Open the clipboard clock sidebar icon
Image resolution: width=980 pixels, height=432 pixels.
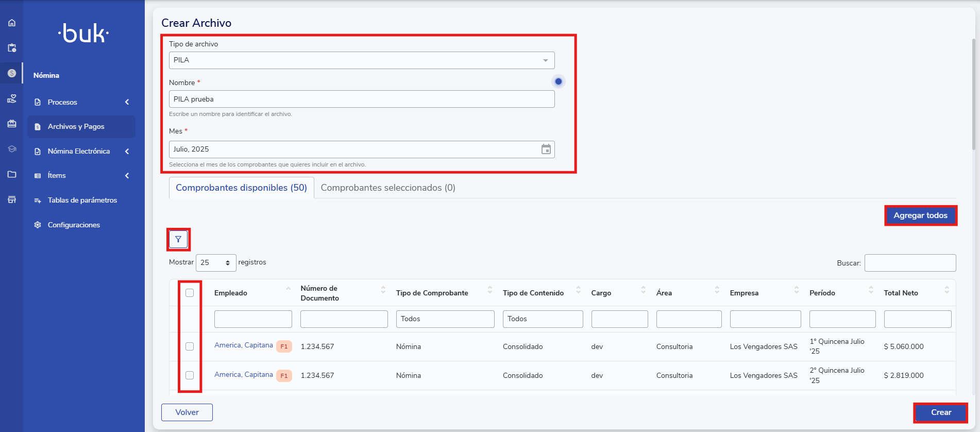click(12, 48)
